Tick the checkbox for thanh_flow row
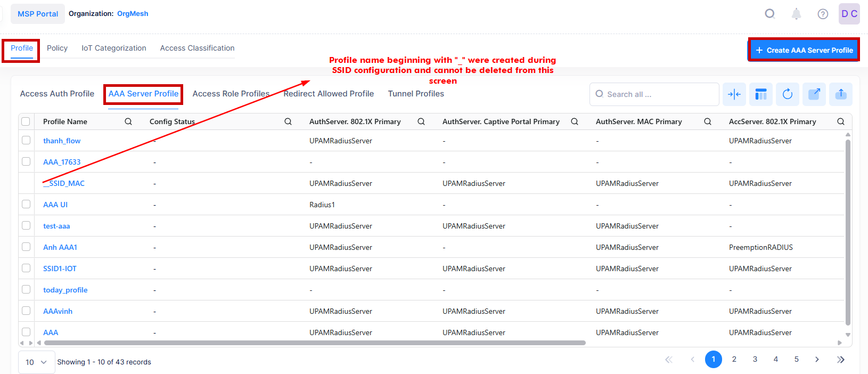The width and height of the screenshot is (868, 374). coord(26,140)
